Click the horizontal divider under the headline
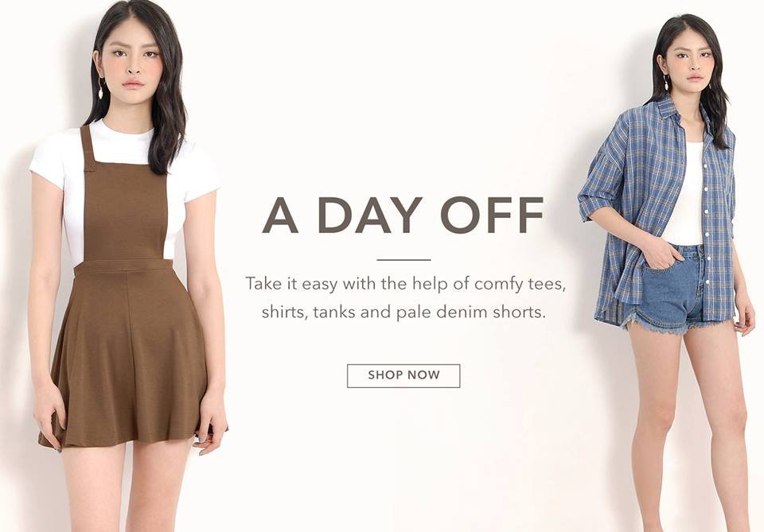 [403, 260]
